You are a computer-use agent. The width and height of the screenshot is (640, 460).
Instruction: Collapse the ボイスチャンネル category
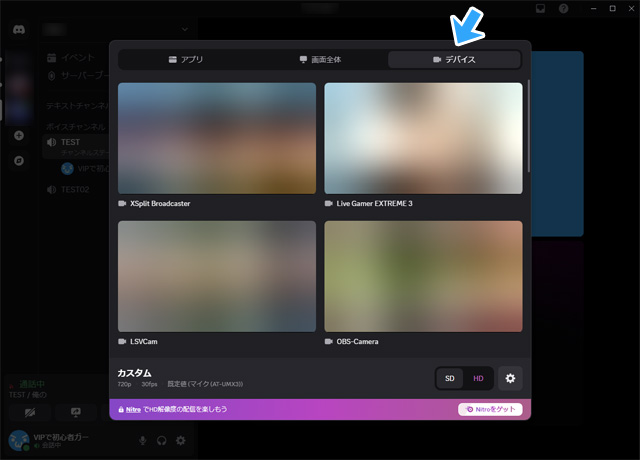coord(76,127)
